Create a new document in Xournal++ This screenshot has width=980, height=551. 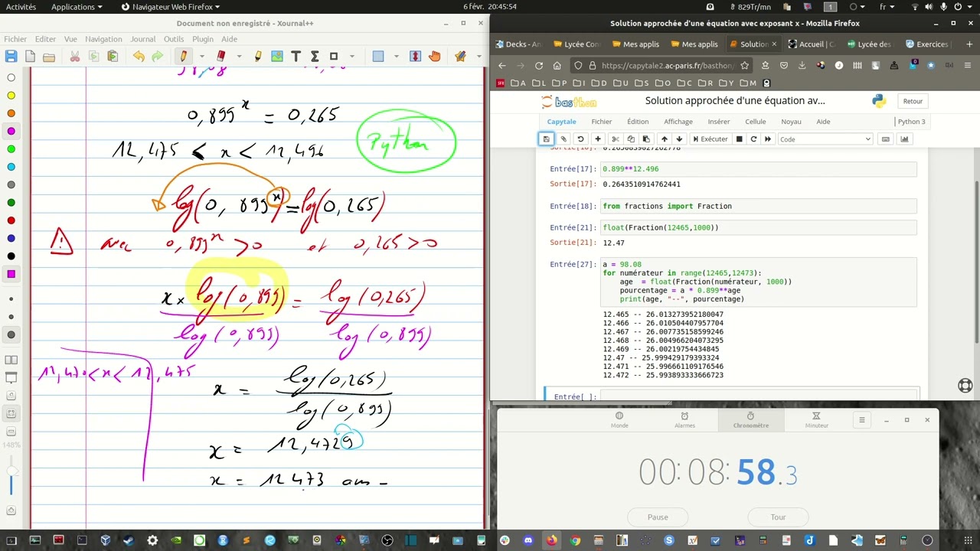click(x=30, y=56)
